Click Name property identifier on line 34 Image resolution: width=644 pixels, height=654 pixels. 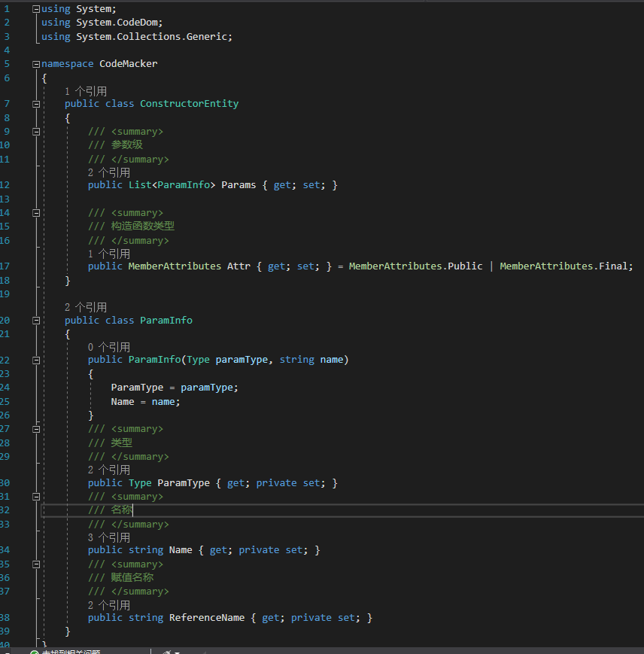(181, 550)
